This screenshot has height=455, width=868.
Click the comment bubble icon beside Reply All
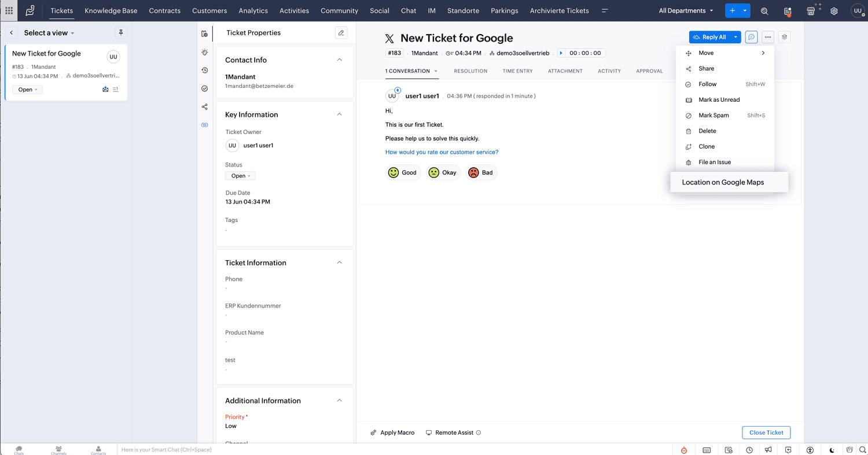(751, 37)
